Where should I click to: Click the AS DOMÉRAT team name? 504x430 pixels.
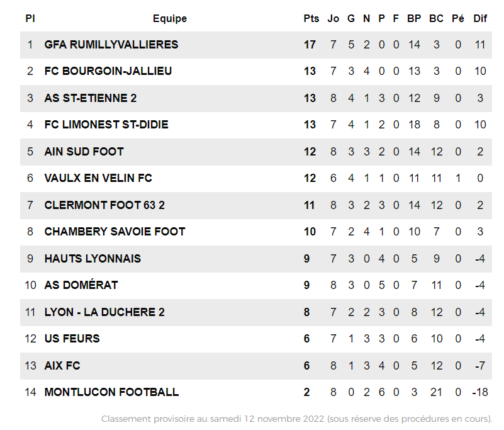(x=81, y=285)
